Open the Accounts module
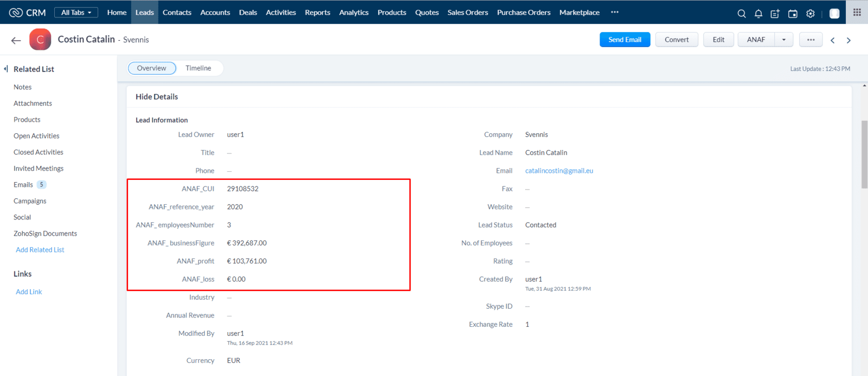The image size is (868, 376). [x=215, y=12]
